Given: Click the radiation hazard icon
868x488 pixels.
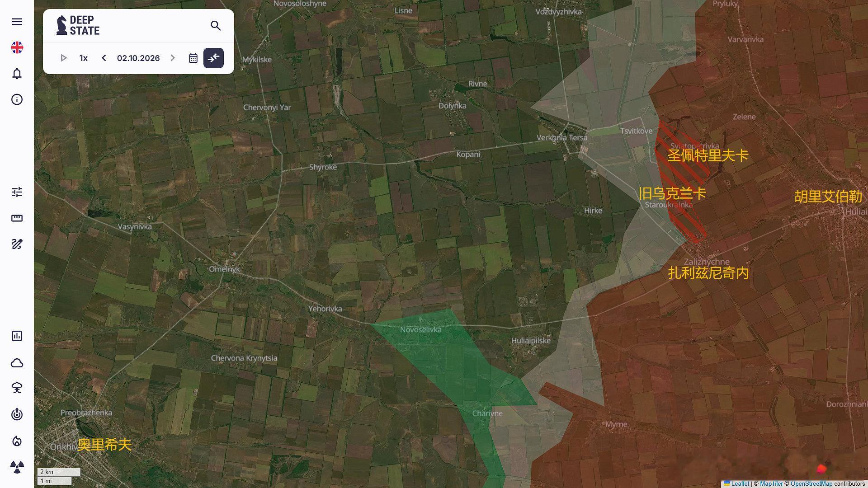Looking at the screenshot, I should (17, 467).
